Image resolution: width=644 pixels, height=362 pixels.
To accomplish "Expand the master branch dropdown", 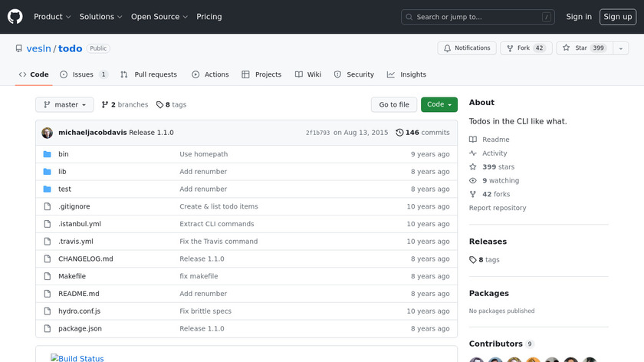I will (x=64, y=105).
